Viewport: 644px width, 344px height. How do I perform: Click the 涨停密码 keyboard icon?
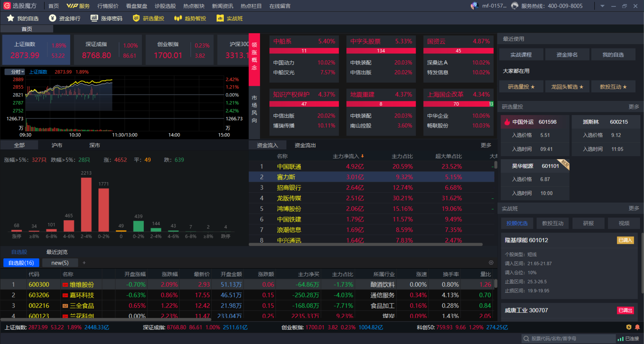tap(94, 18)
